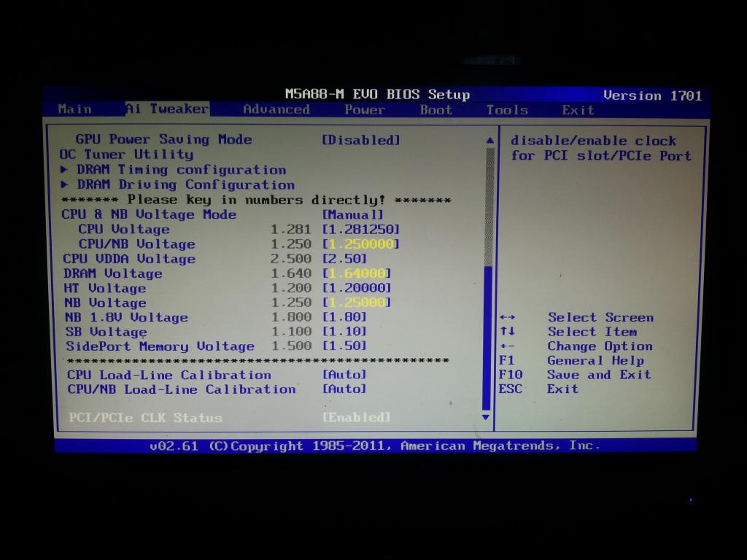Edit DRAM Voltage field 1.64000
Viewport: 747px width, 560px height.
click(357, 273)
